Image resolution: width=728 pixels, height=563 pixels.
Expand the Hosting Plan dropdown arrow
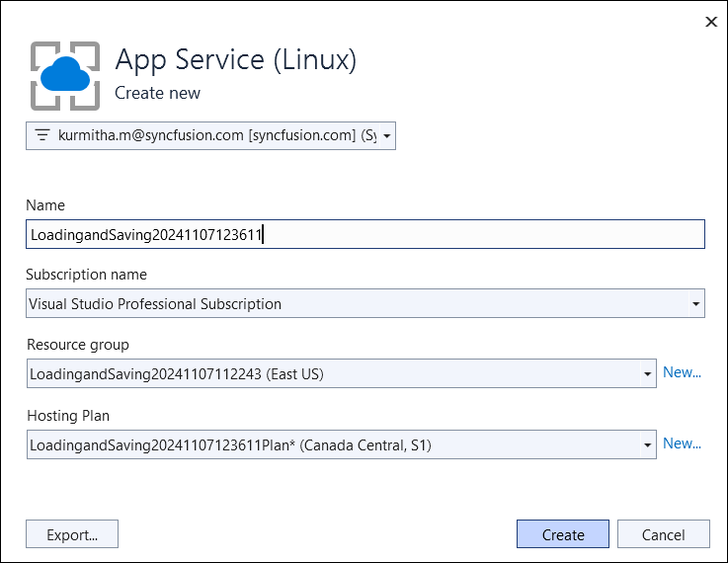(x=647, y=445)
